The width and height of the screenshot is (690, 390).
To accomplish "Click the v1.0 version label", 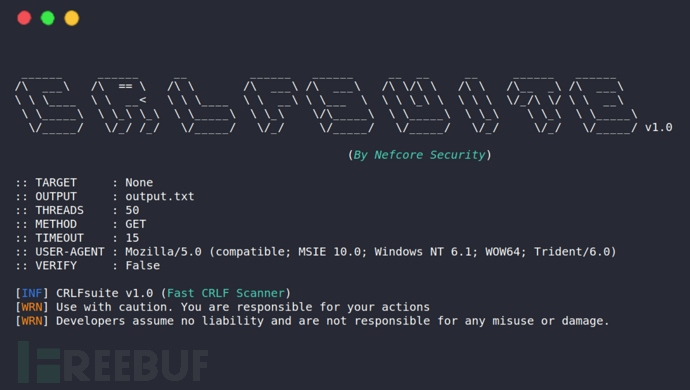I will [x=658, y=127].
